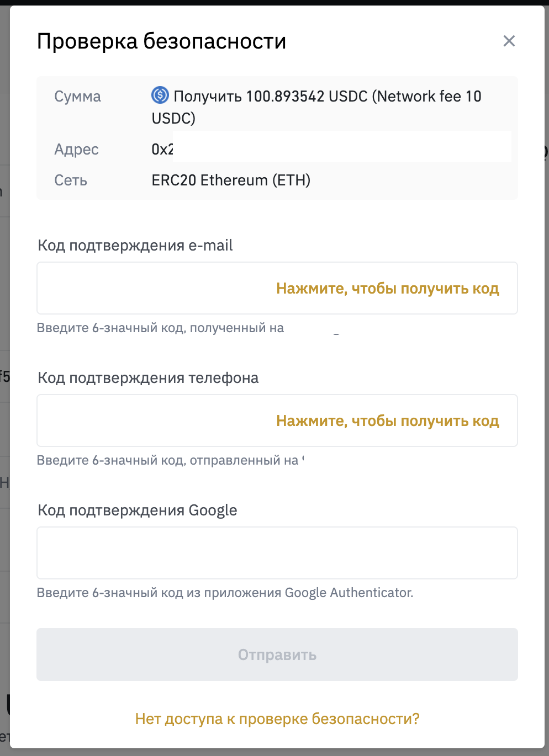The width and height of the screenshot is (549, 756).
Task: Focus the Google confirmation code field
Action: (x=277, y=553)
